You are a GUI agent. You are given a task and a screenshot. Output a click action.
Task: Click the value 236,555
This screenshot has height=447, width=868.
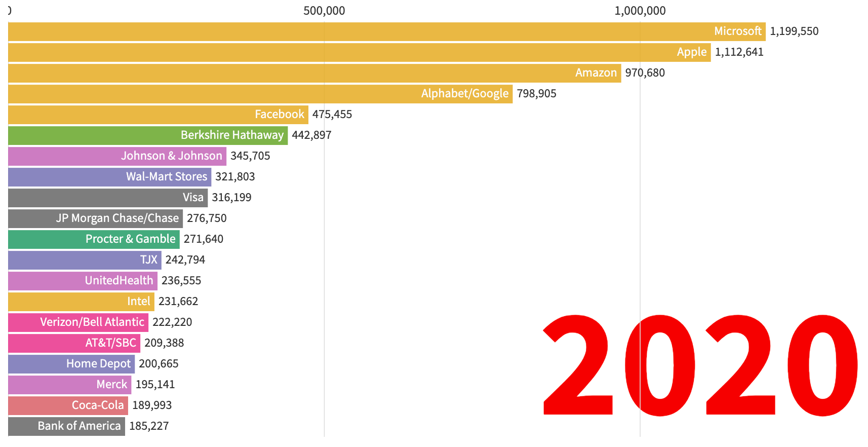[181, 281]
